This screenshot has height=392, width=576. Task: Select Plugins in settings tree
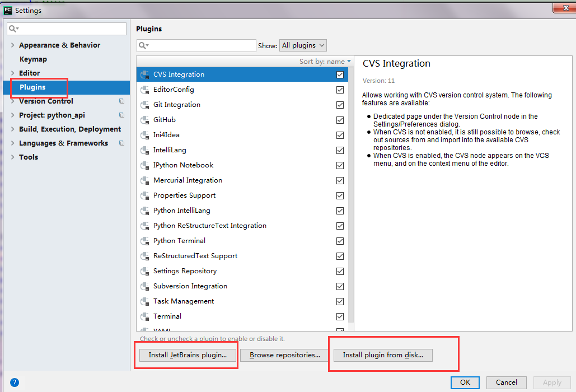click(67, 87)
